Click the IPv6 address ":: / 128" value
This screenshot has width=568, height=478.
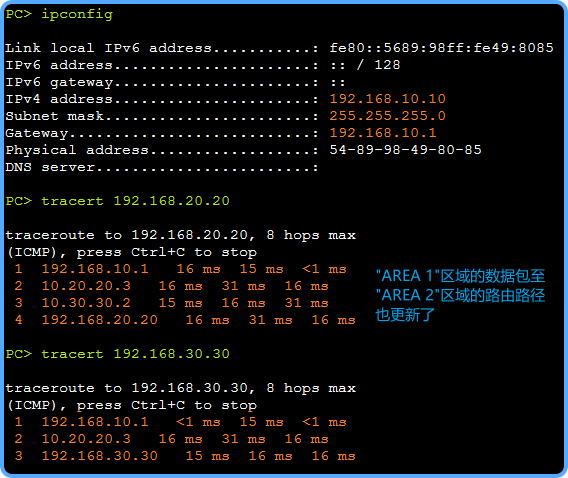[x=365, y=65]
